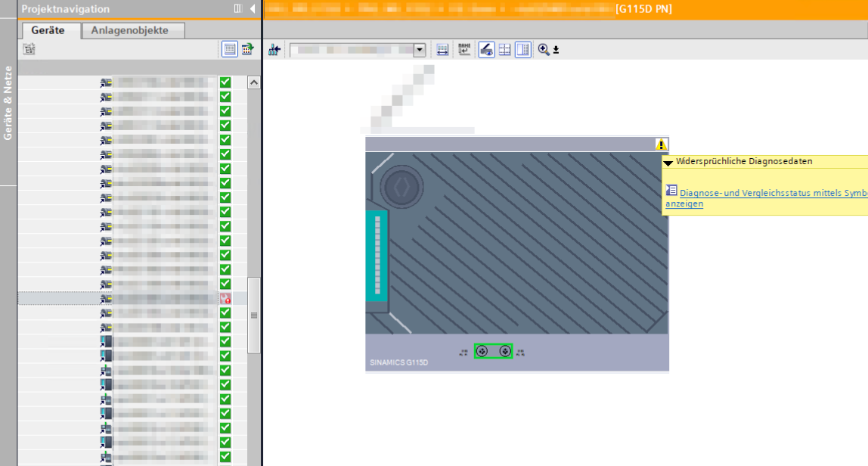Select the teal connector strip on the drive
The image size is (868, 466).
(x=377, y=256)
